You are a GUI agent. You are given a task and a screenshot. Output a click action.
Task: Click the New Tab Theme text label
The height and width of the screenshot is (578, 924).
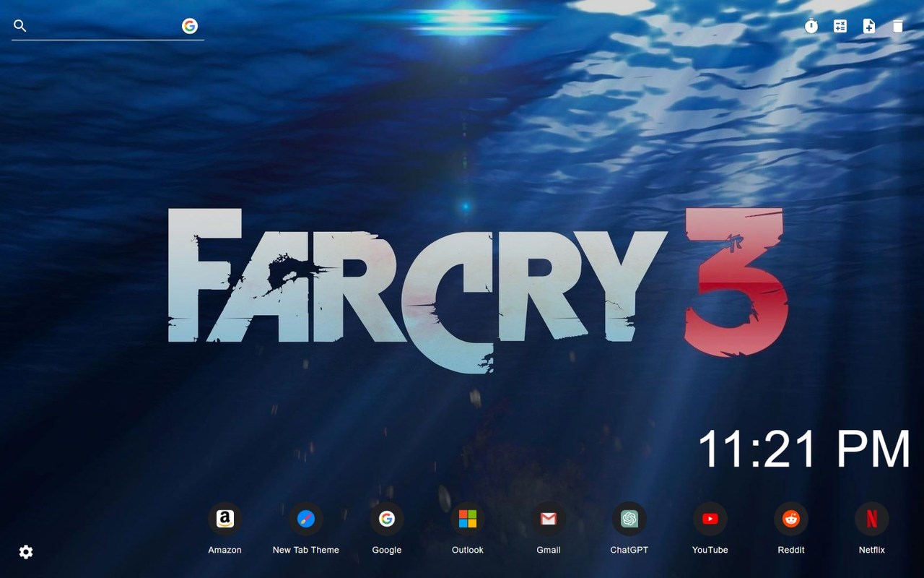[x=306, y=550]
